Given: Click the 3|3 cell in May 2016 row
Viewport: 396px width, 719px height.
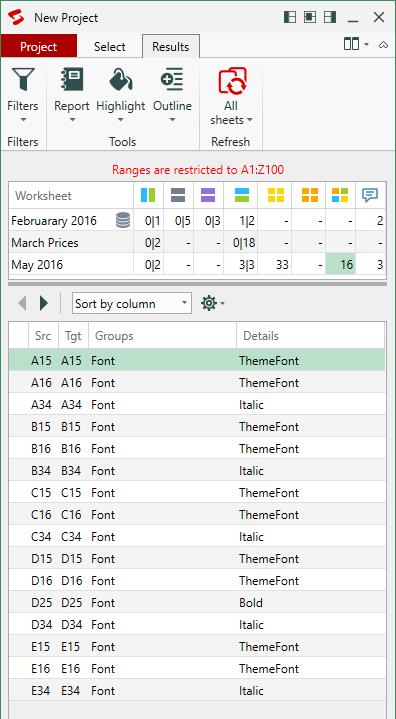Looking at the screenshot, I should (241, 265).
